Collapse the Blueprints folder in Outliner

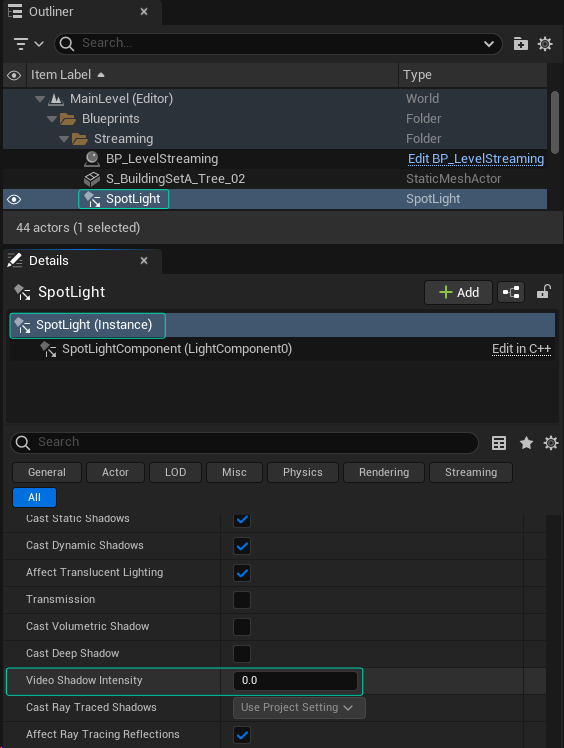52,119
